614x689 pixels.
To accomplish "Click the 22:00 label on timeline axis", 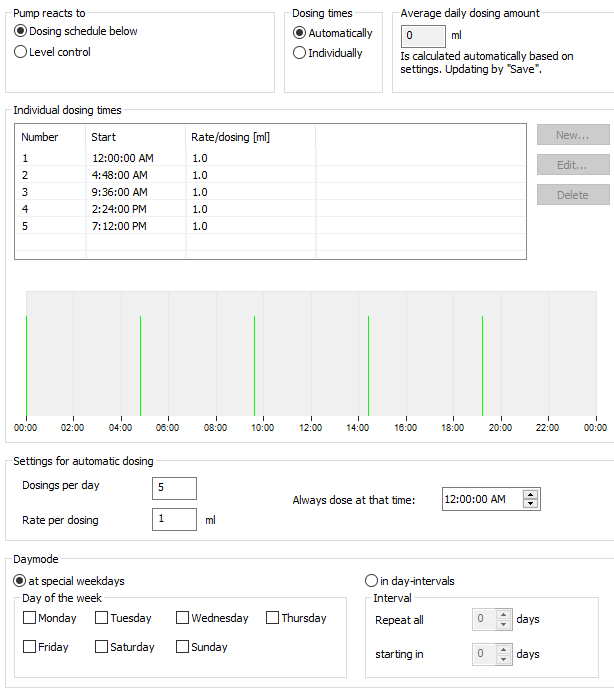I will 548,428.
